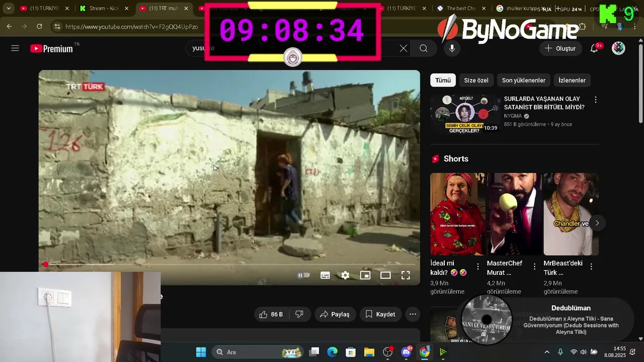Dislike the video
644x362 pixels.
pyautogui.click(x=299, y=314)
